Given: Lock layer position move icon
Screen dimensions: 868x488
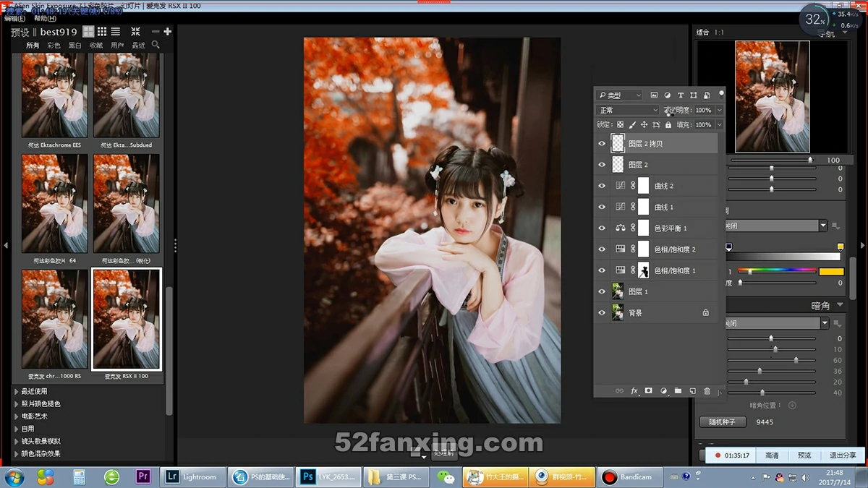Looking at the screenshot, I should pos(644,125).
